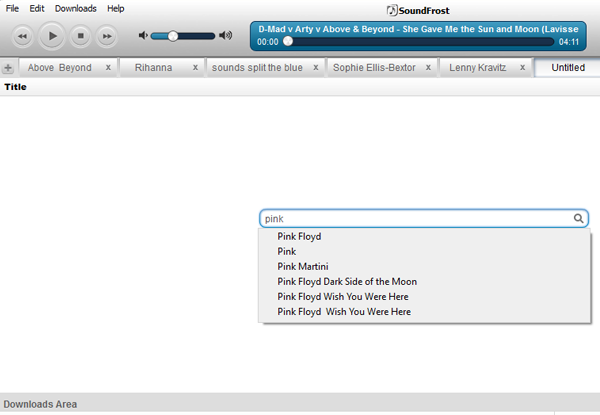Open the Edit menu
600x415 pixels.
[x=37, y=8]
